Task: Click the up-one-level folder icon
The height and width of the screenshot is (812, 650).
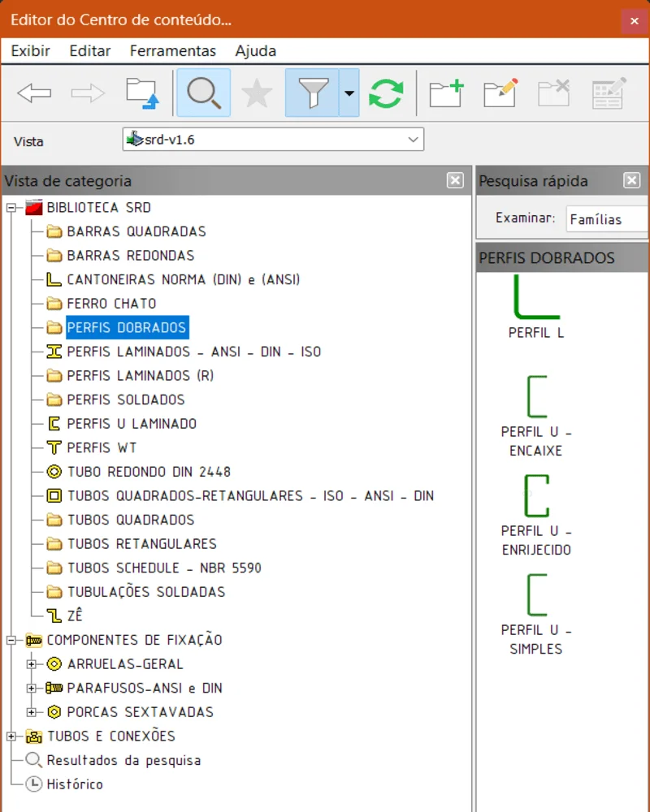Action: pos(141,93)
